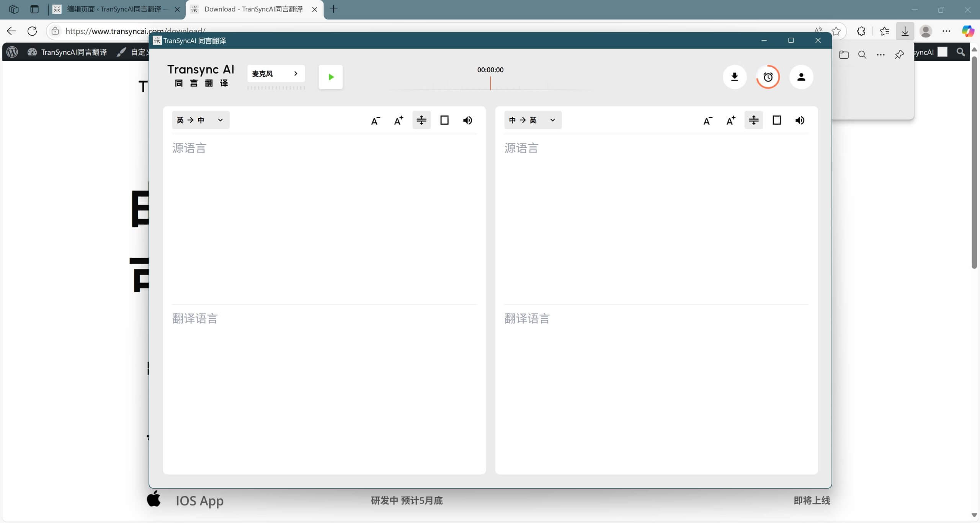Open a new browser tab

tap(333, 9)
